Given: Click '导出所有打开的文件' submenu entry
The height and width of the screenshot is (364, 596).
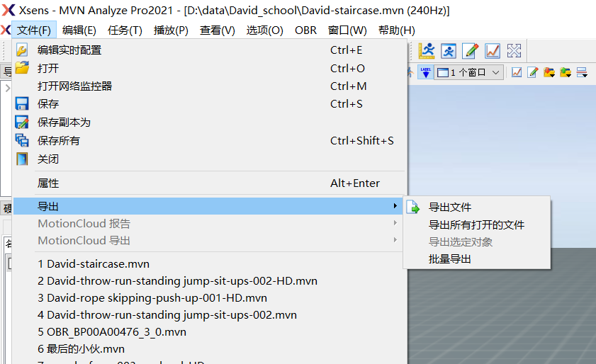Looking at the screenshot, I should click(x=476, y=224).
